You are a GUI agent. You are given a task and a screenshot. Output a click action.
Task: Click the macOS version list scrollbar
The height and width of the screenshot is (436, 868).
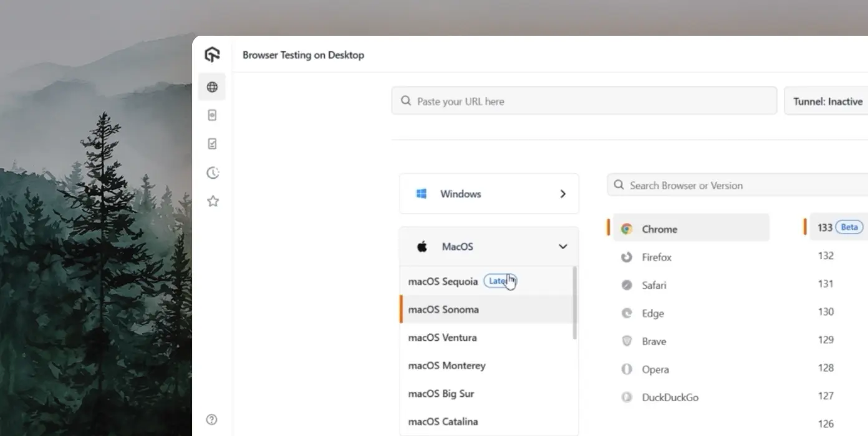click(x=574, y=303)
